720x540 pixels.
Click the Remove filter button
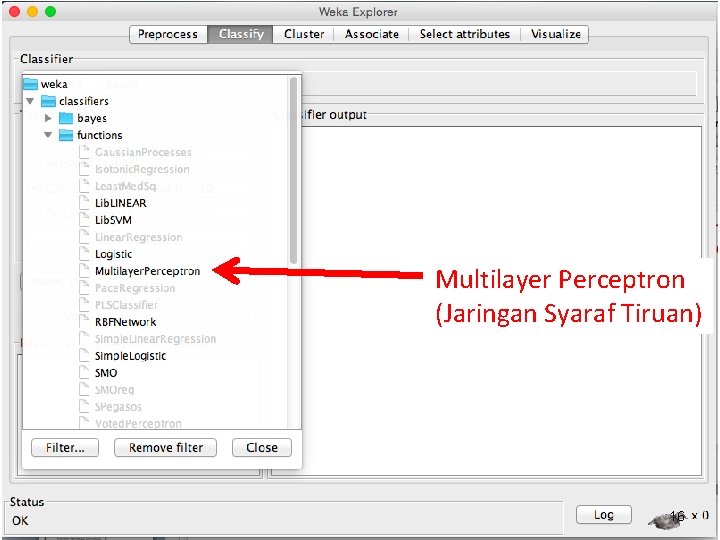(165, 447)
